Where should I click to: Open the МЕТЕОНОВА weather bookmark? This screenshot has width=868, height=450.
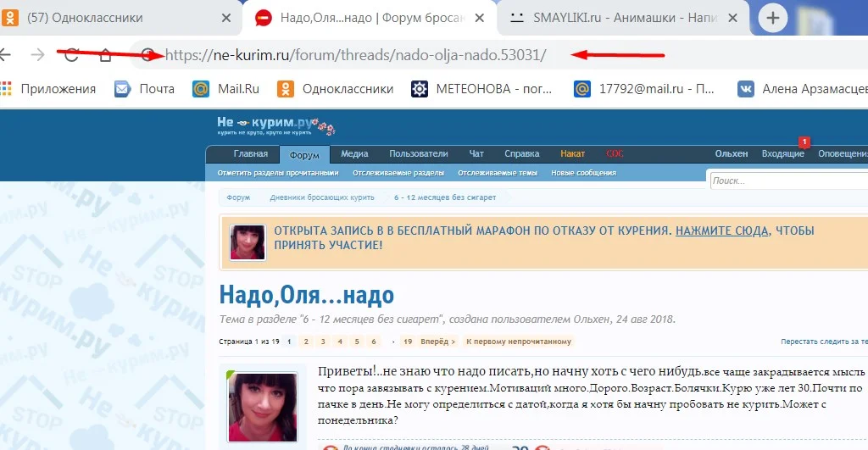[481, 89]
